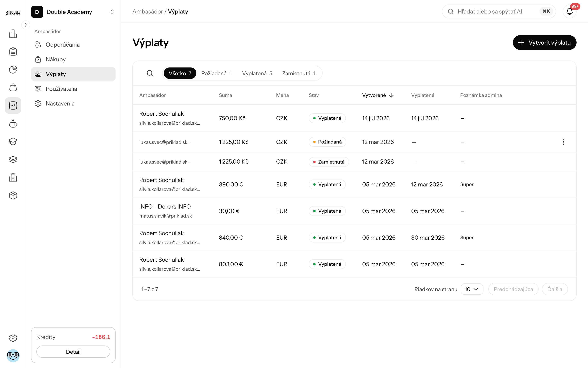This screenshot has width=588, height=368.
Task: Click the Kredity Detail button
Action: [x=73, y=351]
